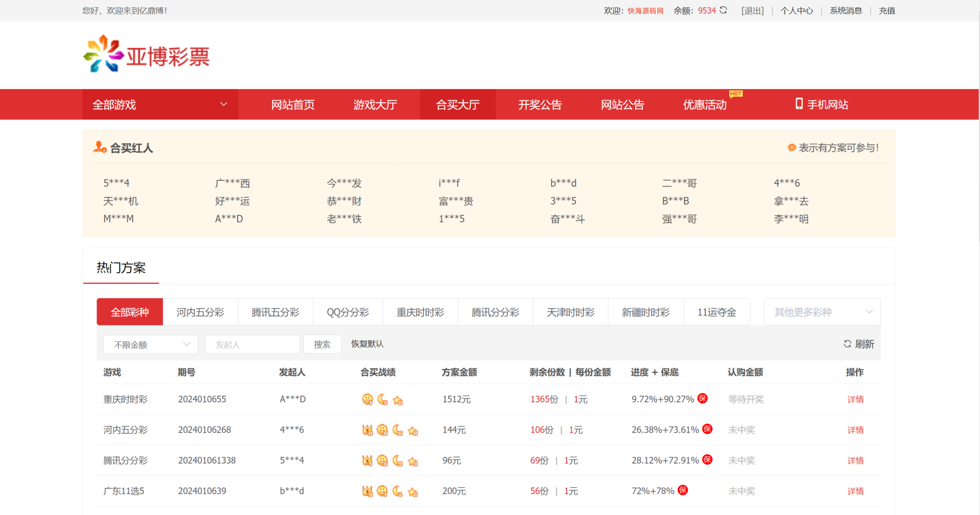Click the 合买红人 user icon
Screen dimensions: 980x515
(x=100, y=147)
